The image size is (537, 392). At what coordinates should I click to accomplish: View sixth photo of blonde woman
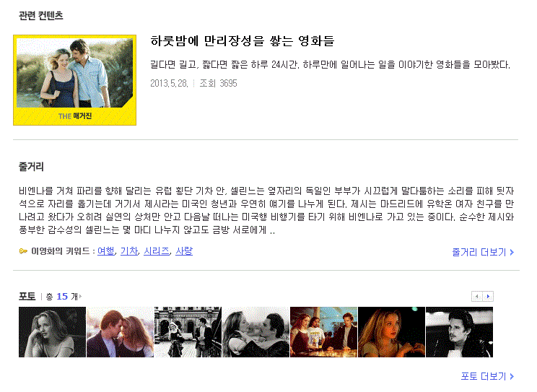tap(391, 332)
